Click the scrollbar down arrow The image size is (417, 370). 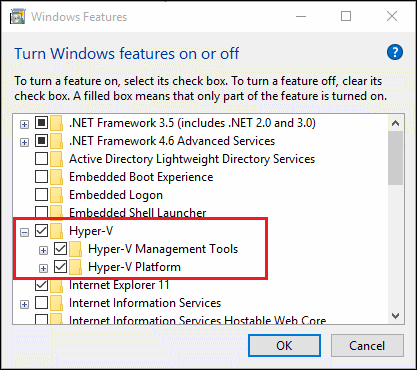396,316
